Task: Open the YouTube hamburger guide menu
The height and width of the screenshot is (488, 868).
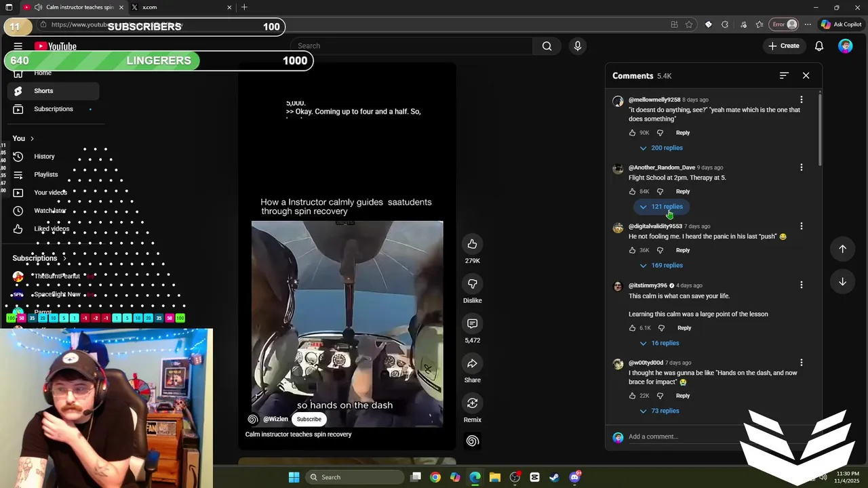Action: pyautogui.click(x=18, y=46)
